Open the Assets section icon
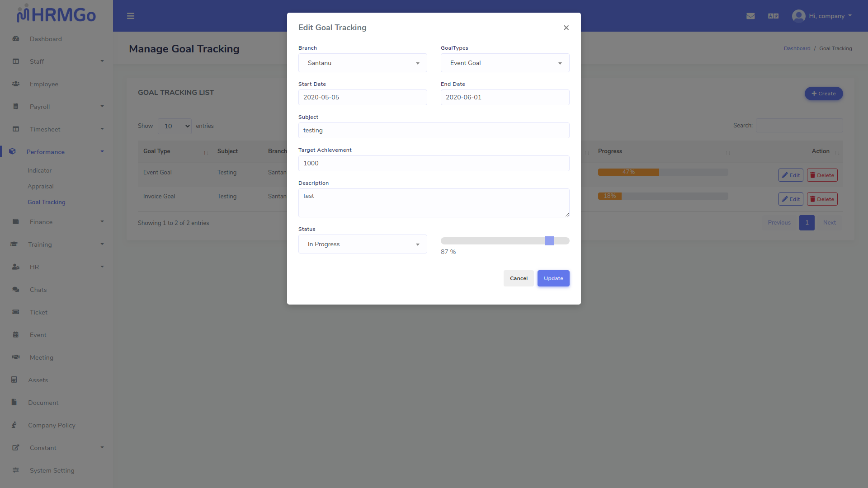868x488 pixels. [x=16, y=380]
